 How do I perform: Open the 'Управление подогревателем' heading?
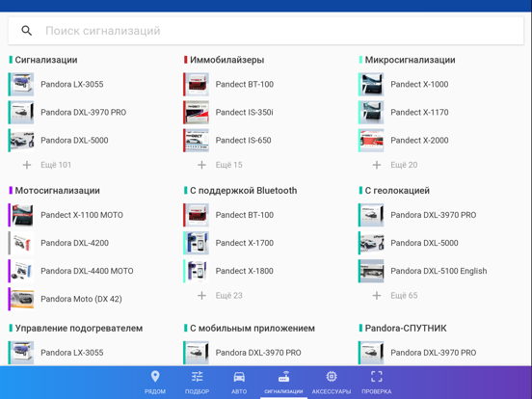[79, 328]
